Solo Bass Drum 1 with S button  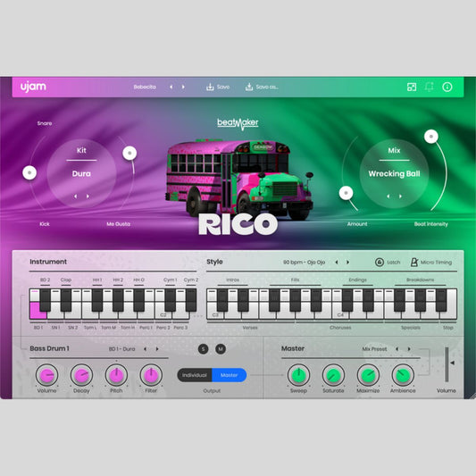click(203, 349)
